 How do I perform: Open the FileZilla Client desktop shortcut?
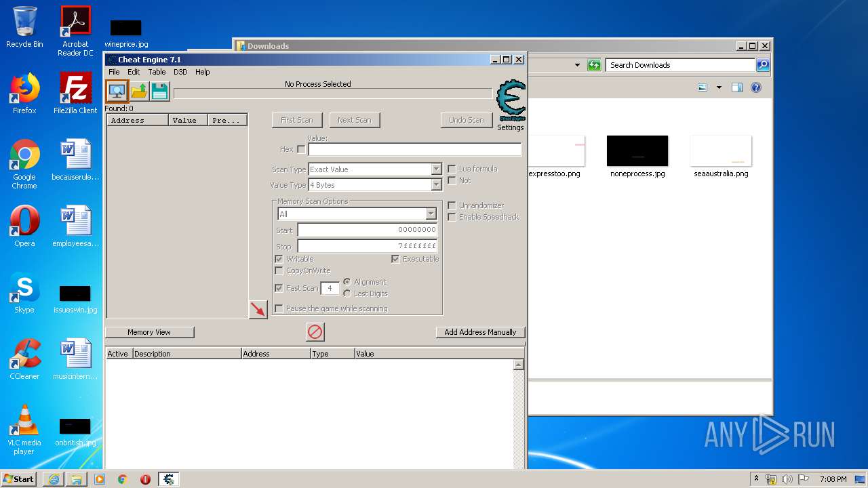tap(75, 93)
